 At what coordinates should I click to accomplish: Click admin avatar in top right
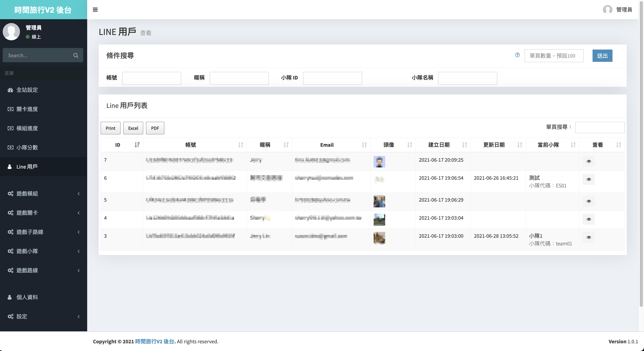[x=608, y=9]
